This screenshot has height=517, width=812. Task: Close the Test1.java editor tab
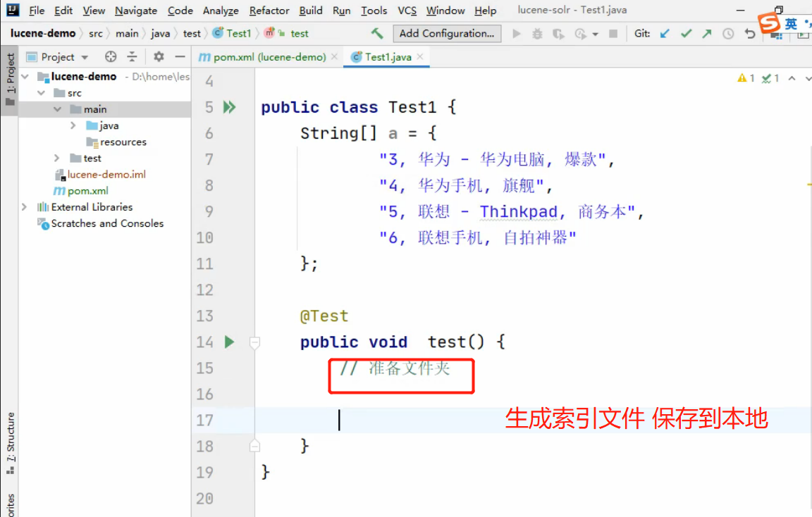(x=420, y=56)
